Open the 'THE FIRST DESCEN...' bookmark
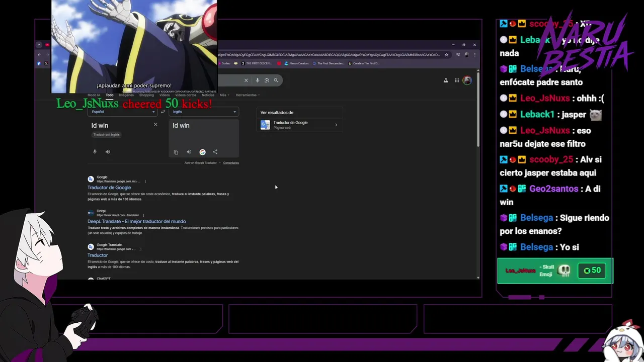 tap(257, 63)
